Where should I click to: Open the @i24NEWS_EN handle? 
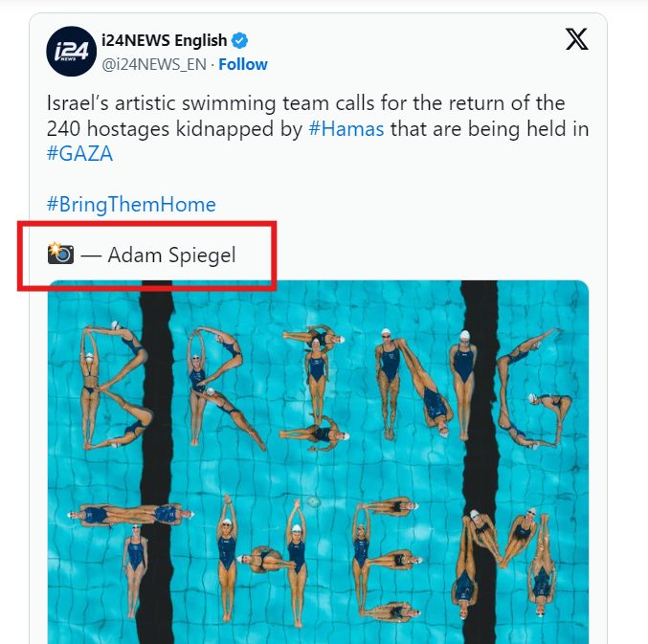(154, 64)
